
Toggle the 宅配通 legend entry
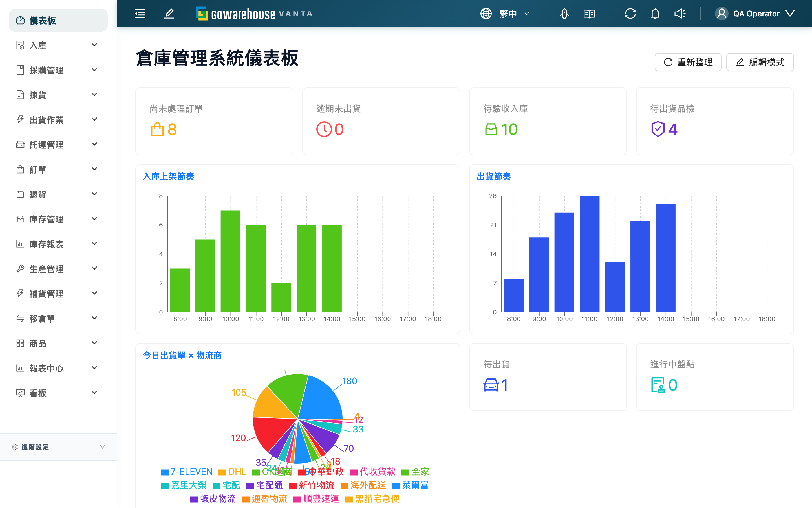(264, 485)
